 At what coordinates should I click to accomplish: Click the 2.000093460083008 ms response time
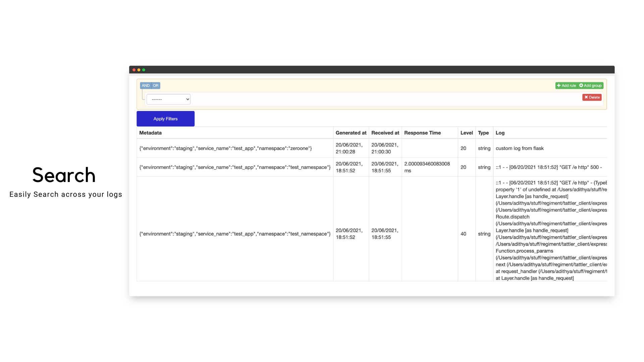click(427, 167)
